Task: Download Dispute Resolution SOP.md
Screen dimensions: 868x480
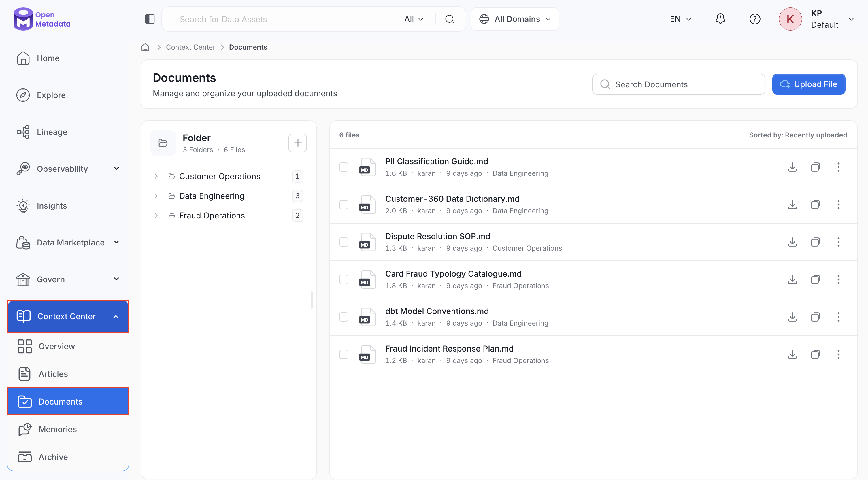Action: pyautogui.click(x=792, y=242)
